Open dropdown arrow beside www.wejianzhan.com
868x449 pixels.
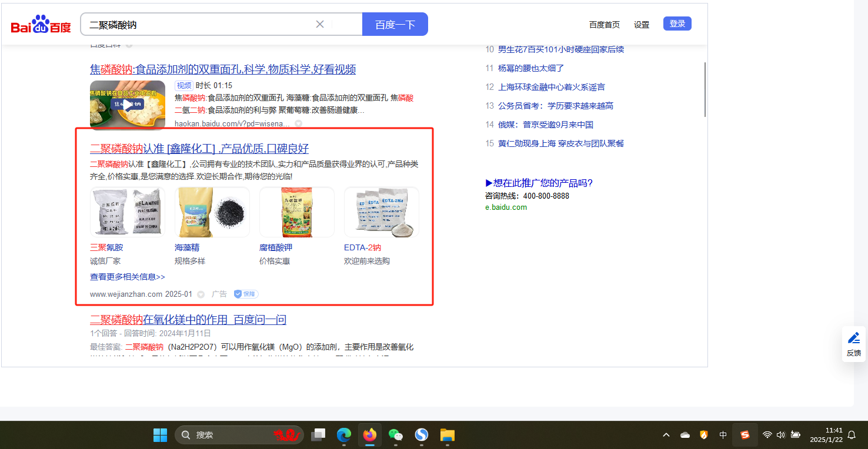[201, 294]
